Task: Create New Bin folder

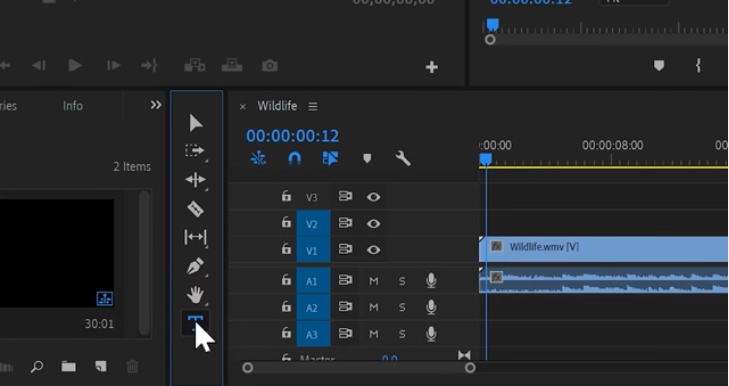Action: pos(68,366)
